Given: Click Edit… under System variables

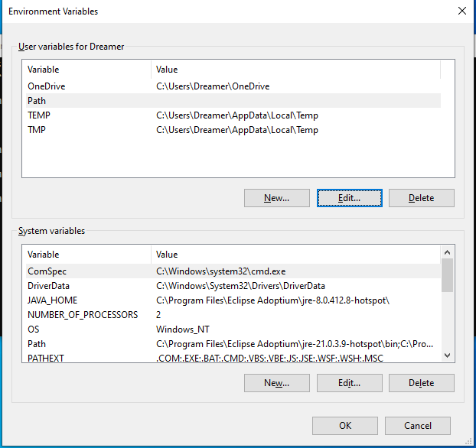Looking at the screenshot, I should tap(350, 383).
